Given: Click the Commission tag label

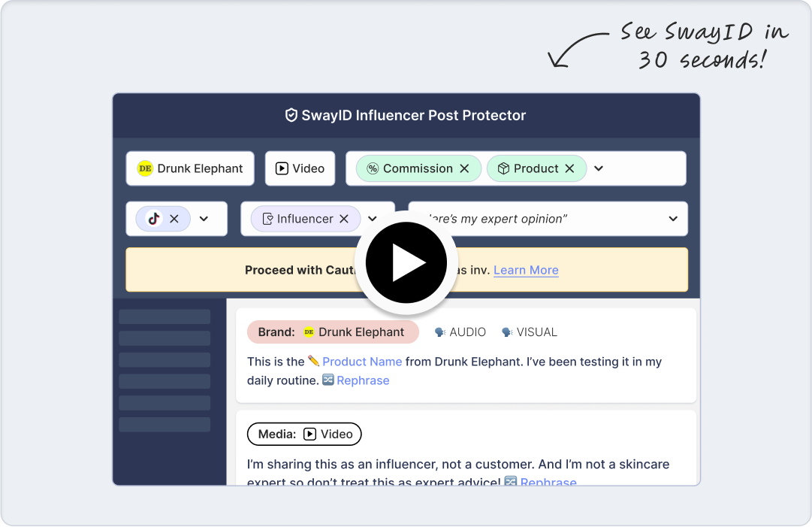Looking at the screenshot, I should tap(418, 168).
